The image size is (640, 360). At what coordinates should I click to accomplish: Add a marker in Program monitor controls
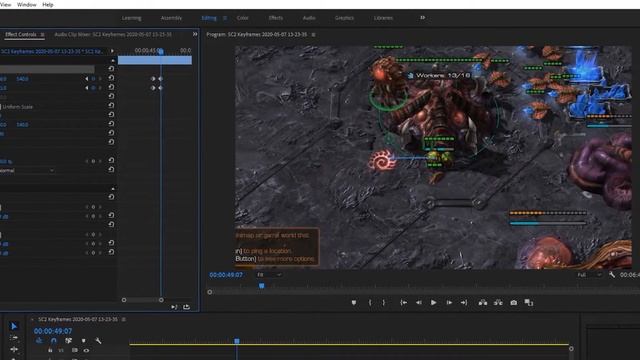pos(354,303)
